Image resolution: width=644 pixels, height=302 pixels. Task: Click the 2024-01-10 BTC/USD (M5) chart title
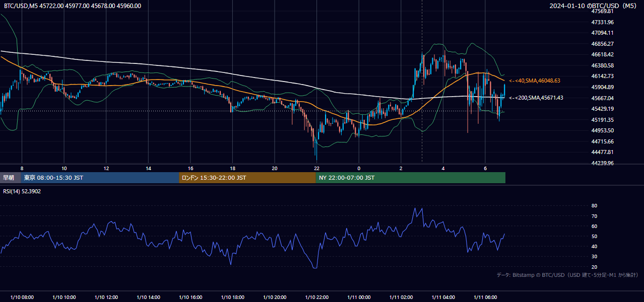(593, 6)
